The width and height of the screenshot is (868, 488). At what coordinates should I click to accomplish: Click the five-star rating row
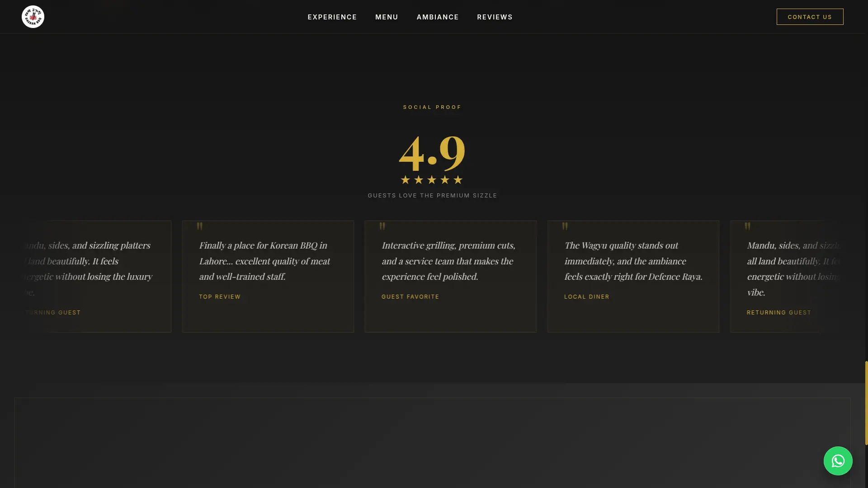click(x=432, y=180)
